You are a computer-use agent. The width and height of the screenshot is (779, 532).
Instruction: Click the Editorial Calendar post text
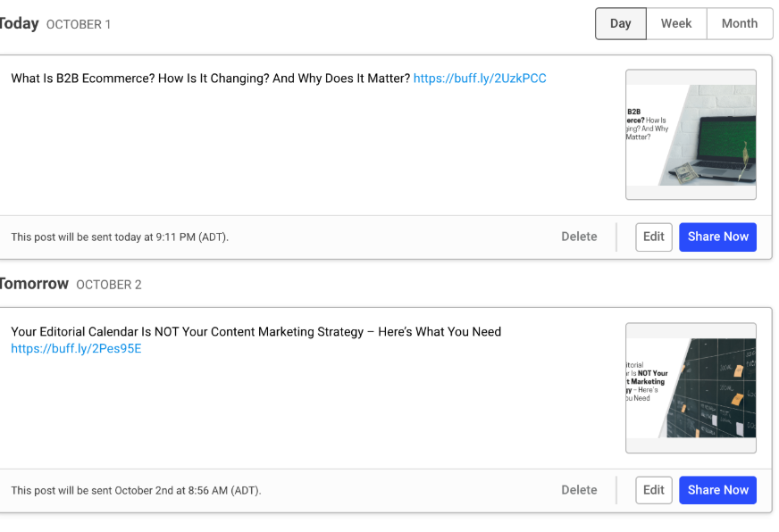pos(255,332)
